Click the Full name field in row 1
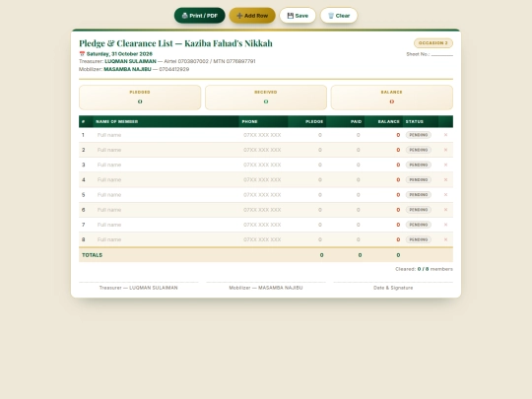Image resolution: width=532 pixels, height=399 pixels. point(166,135)
